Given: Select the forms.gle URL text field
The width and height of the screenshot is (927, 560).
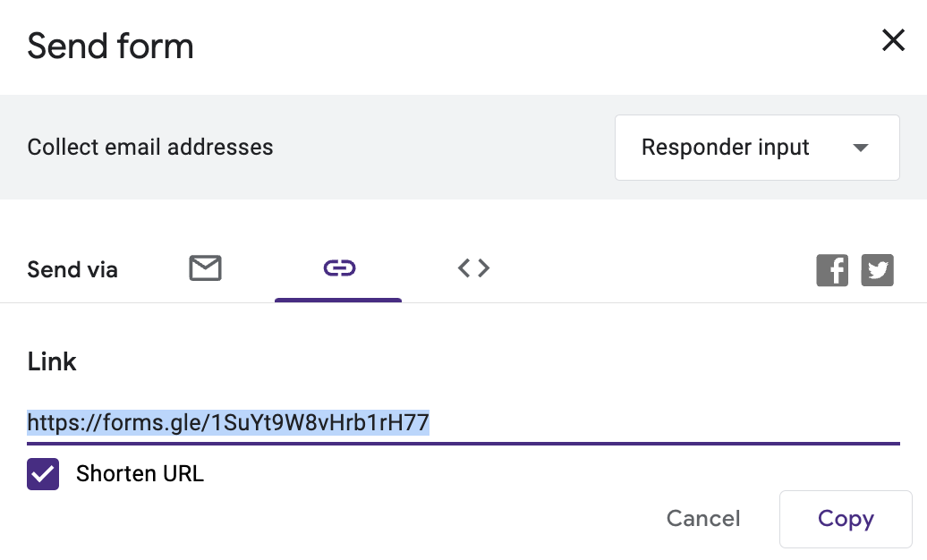Looking at the screenshot, I should click(228, 422).
